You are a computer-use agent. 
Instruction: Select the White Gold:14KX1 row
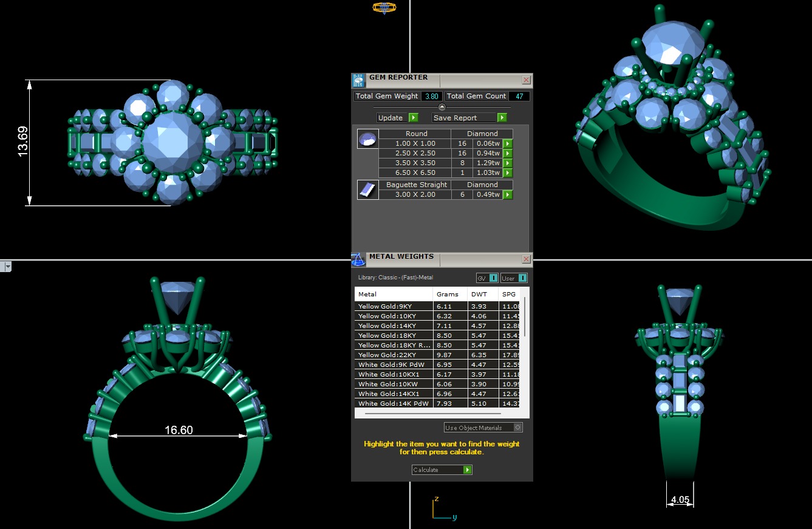(437, 394)
